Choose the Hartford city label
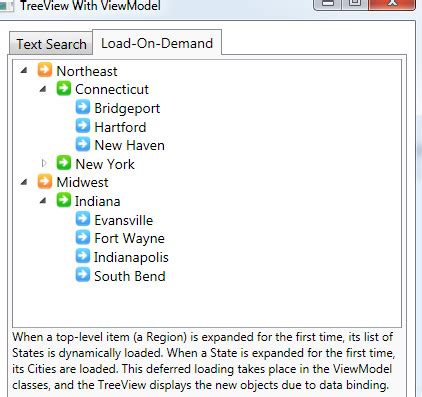The image size is (422, 397). tap(120, 127)
